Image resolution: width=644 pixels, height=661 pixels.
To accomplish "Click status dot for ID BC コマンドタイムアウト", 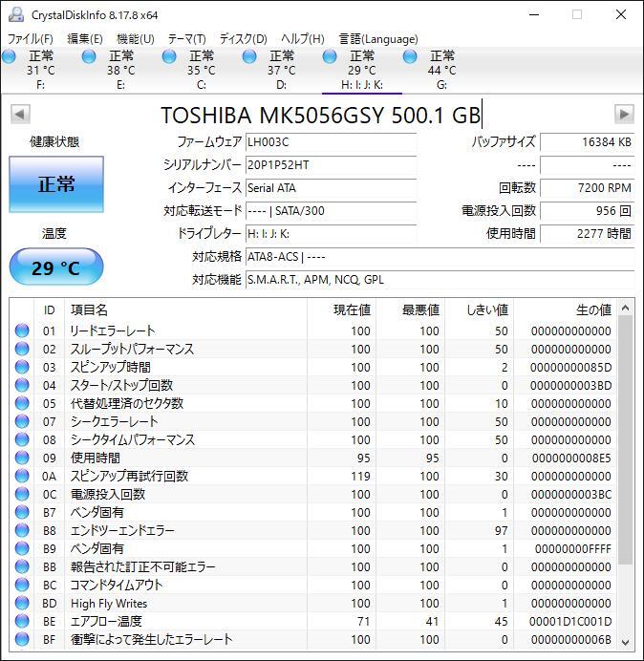I will pos(22,585).
